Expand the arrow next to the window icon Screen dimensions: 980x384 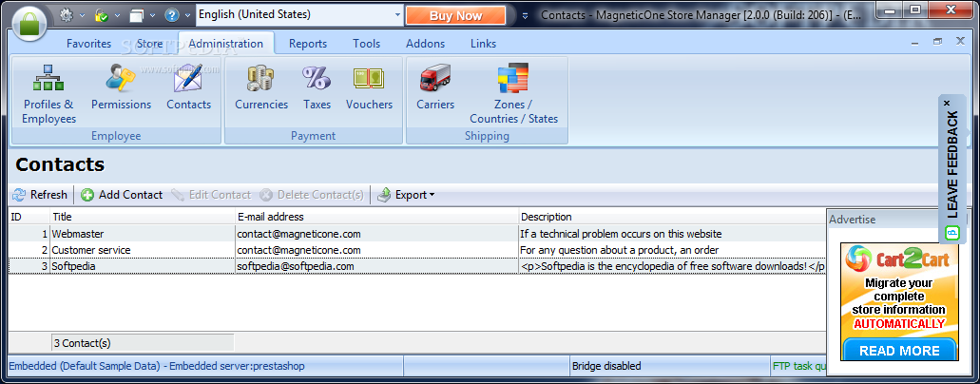coord(152,15)
